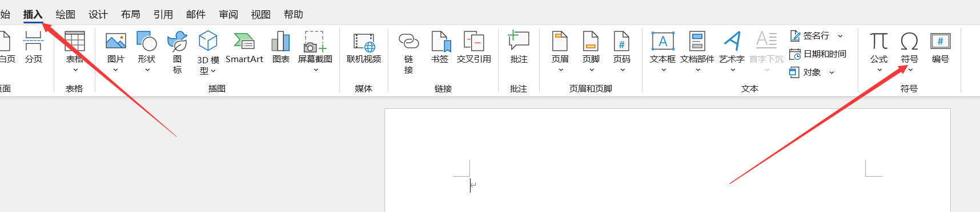Expand the 屏幕截图 screenshot dropdown

tap(315, 70)
